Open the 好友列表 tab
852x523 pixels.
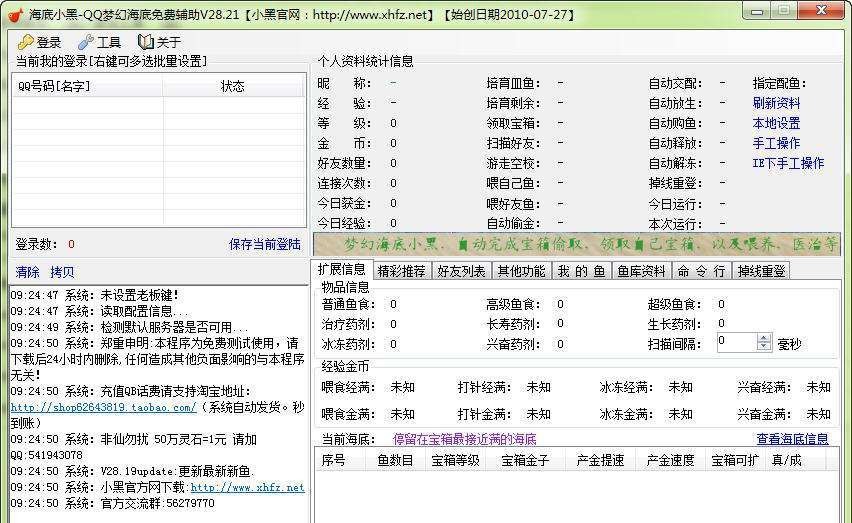(461, 270)
